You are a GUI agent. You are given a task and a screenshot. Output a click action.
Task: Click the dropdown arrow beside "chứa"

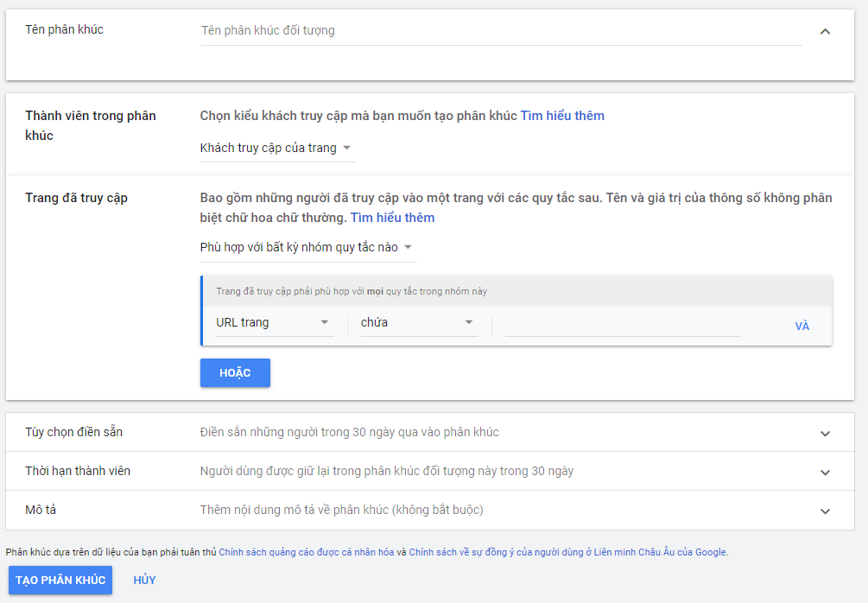click(469, 322)
